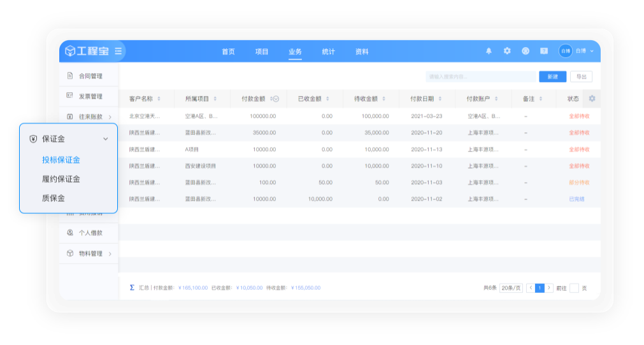Viewport: 644px width, 345px height.
Task: Click the notification bell icon
Action: point(489,51)
